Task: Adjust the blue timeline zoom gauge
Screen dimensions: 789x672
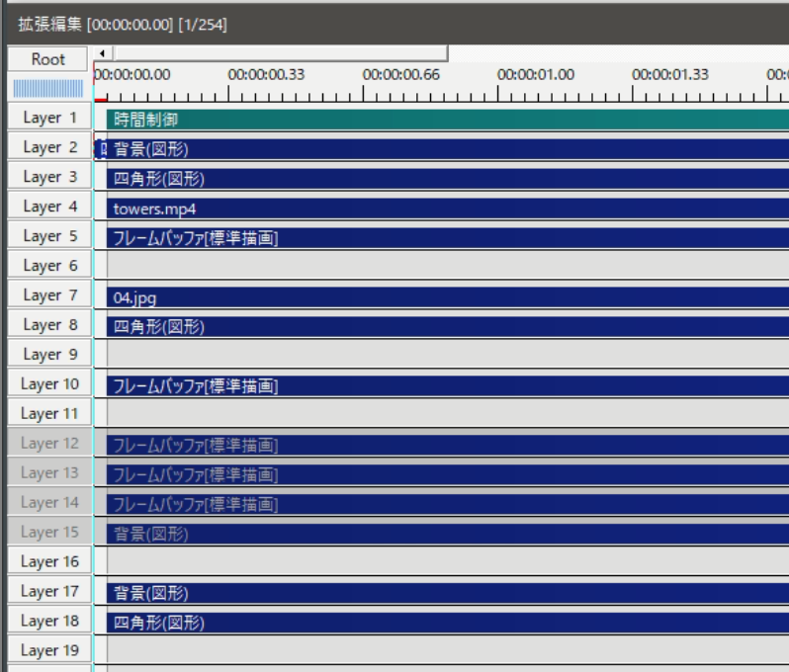Action: click(x=48, y=89)
